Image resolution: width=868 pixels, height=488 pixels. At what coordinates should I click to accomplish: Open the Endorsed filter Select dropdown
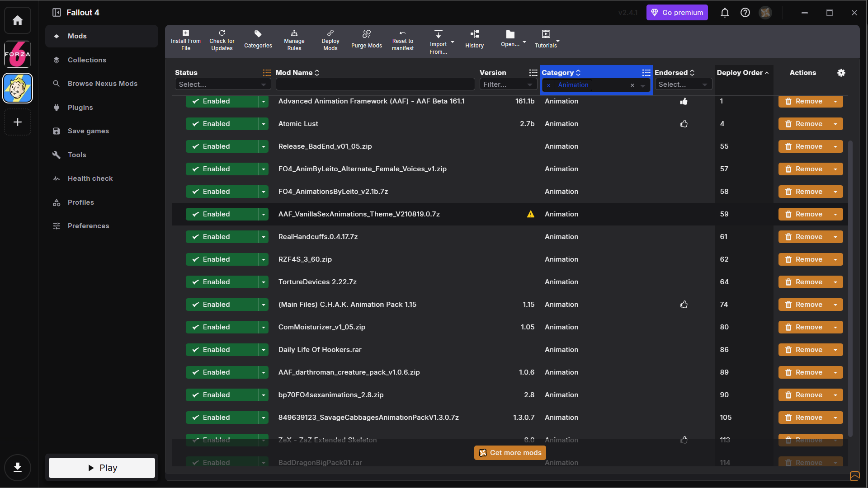pos(683,84)
